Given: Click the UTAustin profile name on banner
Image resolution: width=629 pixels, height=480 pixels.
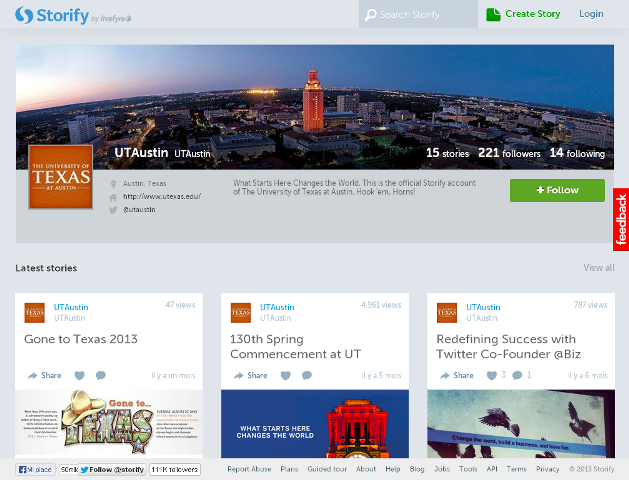Looking at the screenshot, I should coord(141,153).
